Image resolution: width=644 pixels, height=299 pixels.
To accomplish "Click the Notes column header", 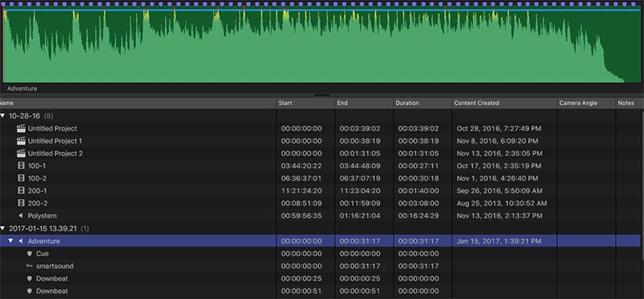I will tap(630, 103).
